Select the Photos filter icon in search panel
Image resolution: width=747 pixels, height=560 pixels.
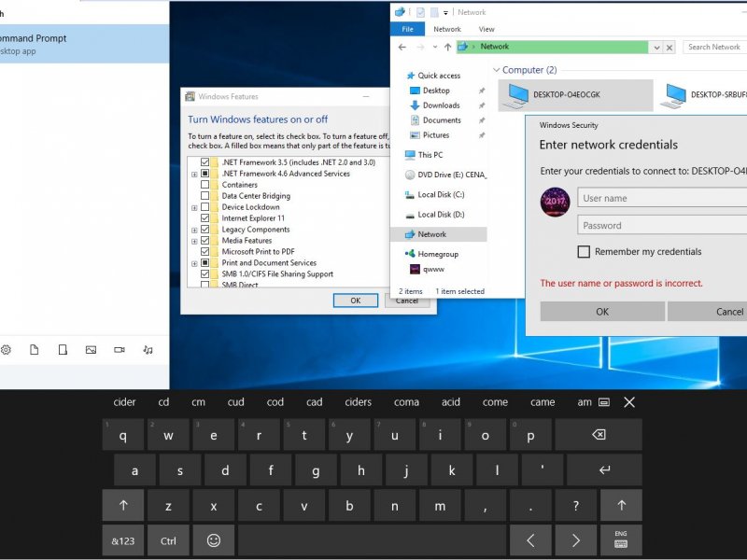(x=91, y=350)
